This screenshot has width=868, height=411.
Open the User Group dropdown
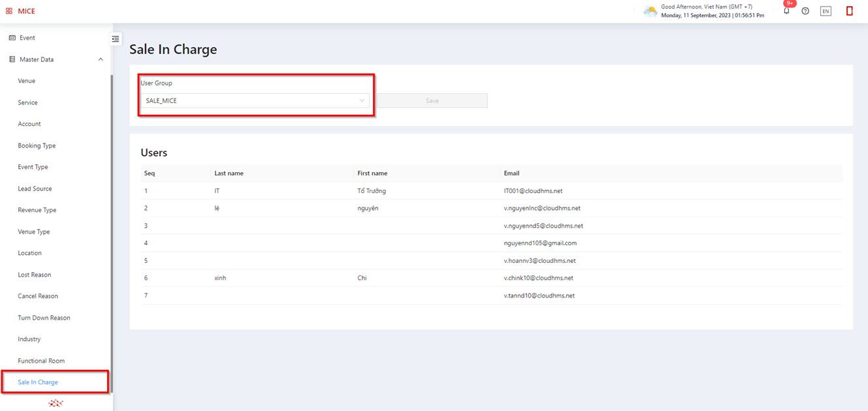pos(255,100)
